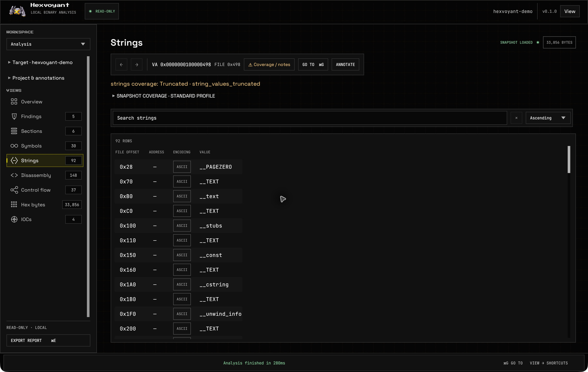Click the EXPORT REPORT button

[x=48, y=340]
